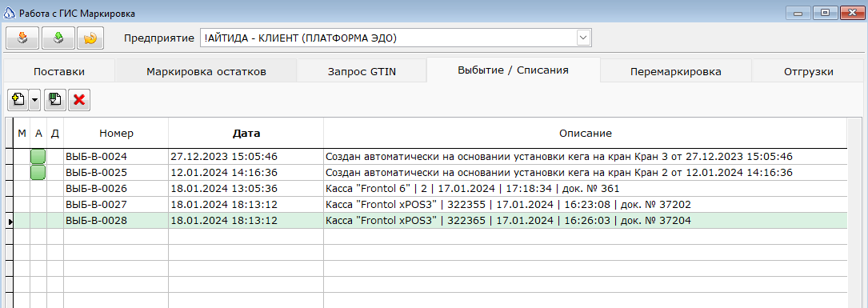Select the Выбытие / Списания tab

click(513, 70)
